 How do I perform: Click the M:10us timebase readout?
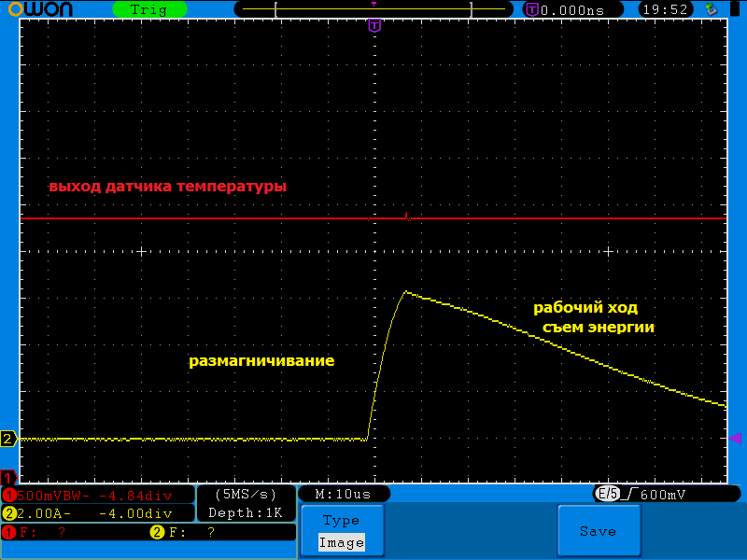click(x=343, y=494)
